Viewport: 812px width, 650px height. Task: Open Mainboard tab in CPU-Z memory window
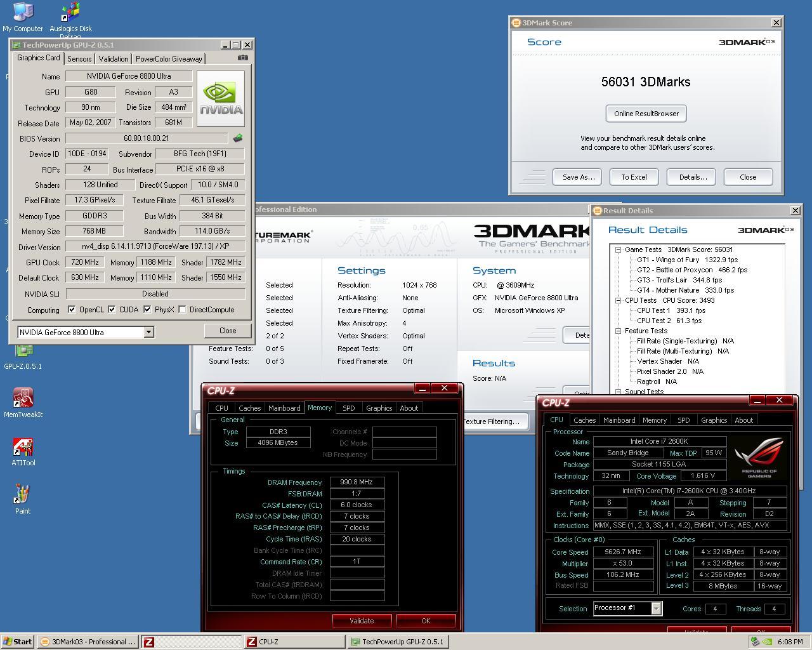(284, 408)
